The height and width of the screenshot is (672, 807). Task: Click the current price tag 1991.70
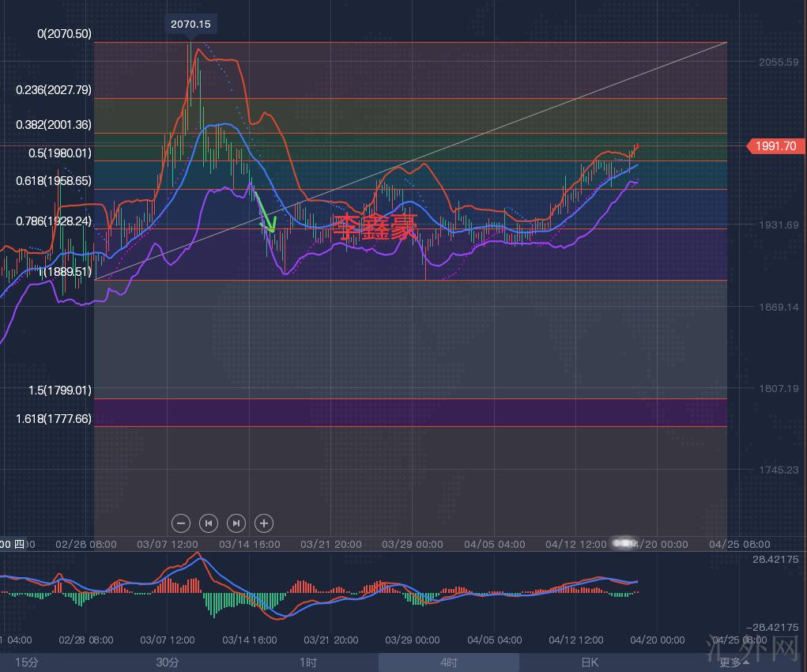[x=776, y=146]
